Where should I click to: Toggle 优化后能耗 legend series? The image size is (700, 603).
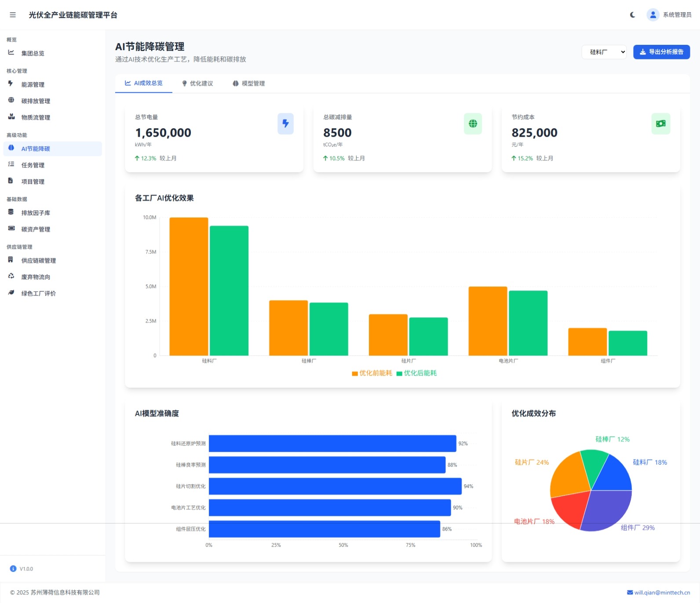click(416, 373)
